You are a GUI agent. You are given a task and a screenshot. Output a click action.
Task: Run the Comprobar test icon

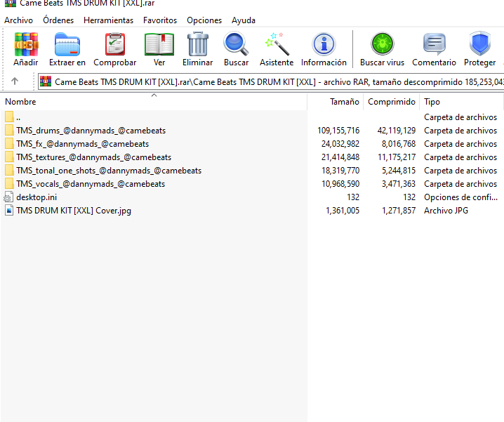[114, 44]
